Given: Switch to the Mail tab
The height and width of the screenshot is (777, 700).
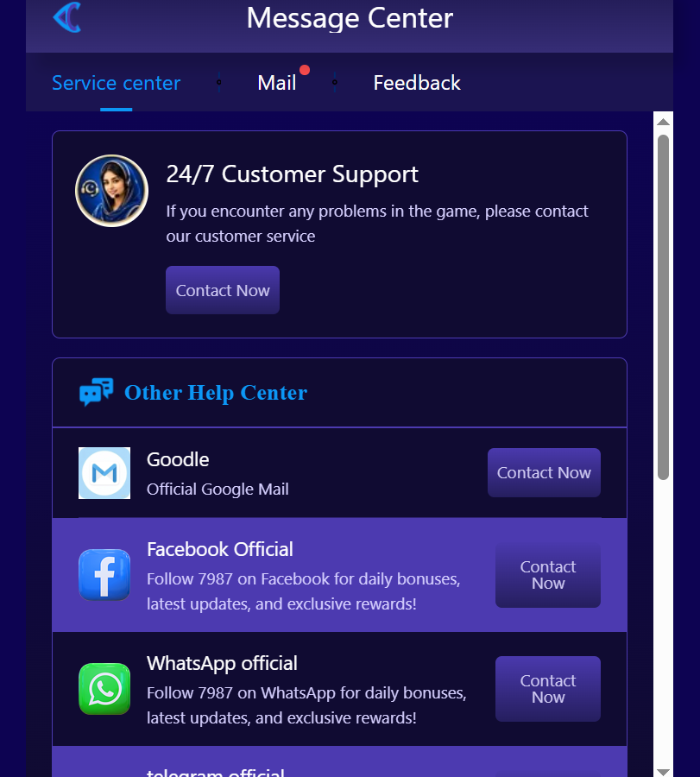Looking at the screenshot, I should pos(276,83).
